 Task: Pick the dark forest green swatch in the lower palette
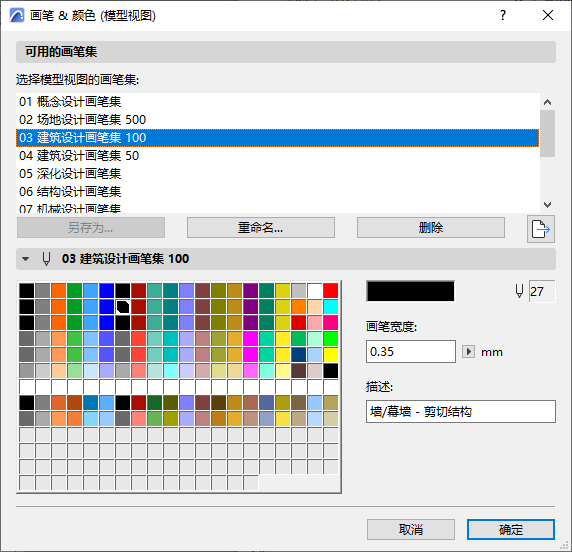click(x=155, y=403)
